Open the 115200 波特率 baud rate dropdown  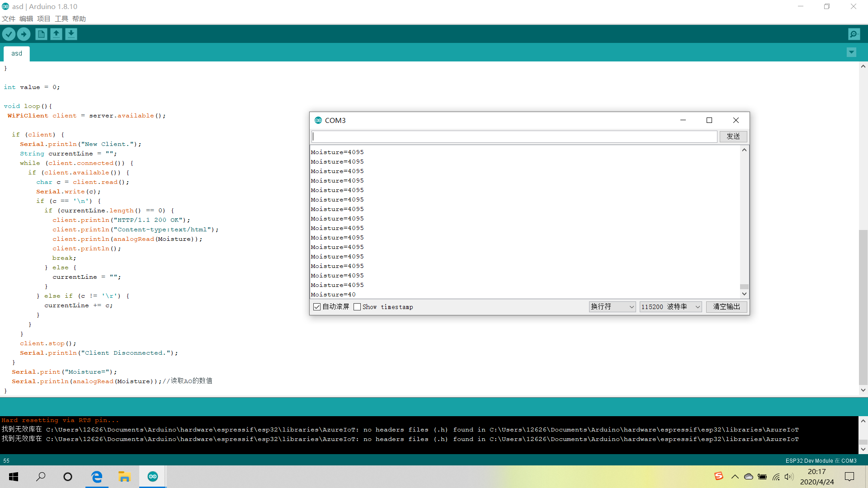point(670,307)
